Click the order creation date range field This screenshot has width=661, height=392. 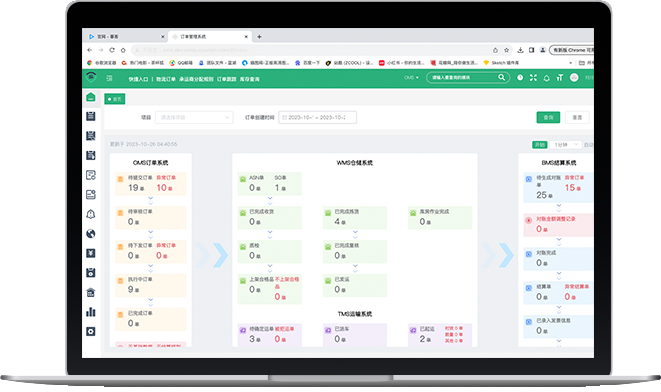[x=317, y=117]
